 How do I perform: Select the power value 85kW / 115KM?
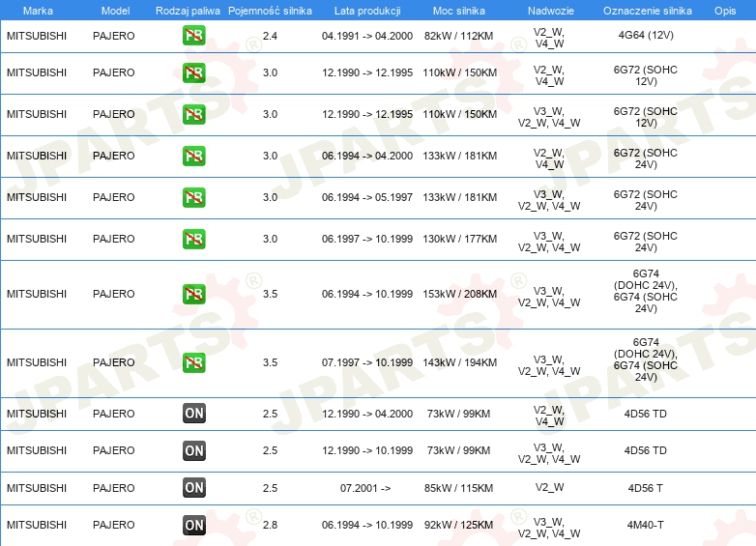click(458, 488)
